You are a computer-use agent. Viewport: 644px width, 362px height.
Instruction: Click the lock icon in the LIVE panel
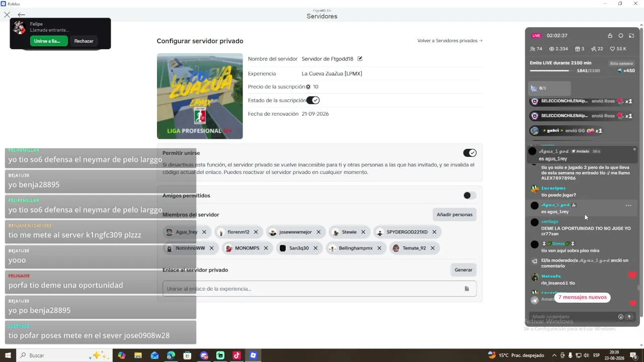point(610,36)
